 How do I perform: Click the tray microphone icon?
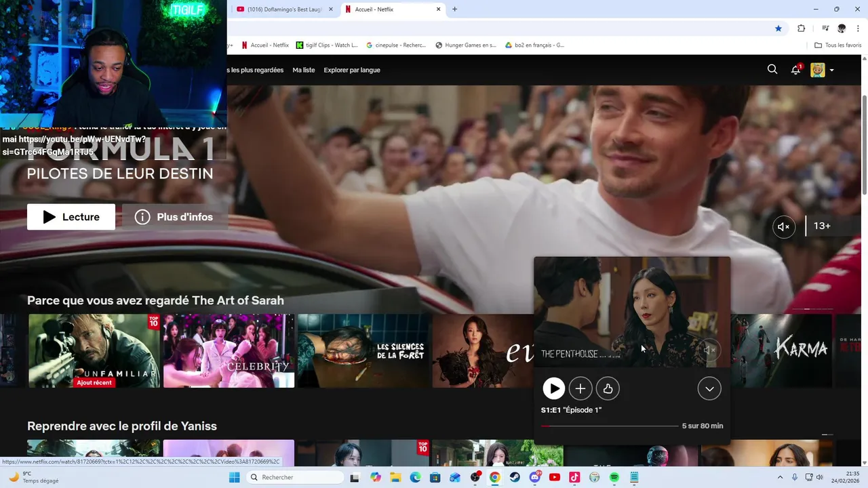pos(795,477)
